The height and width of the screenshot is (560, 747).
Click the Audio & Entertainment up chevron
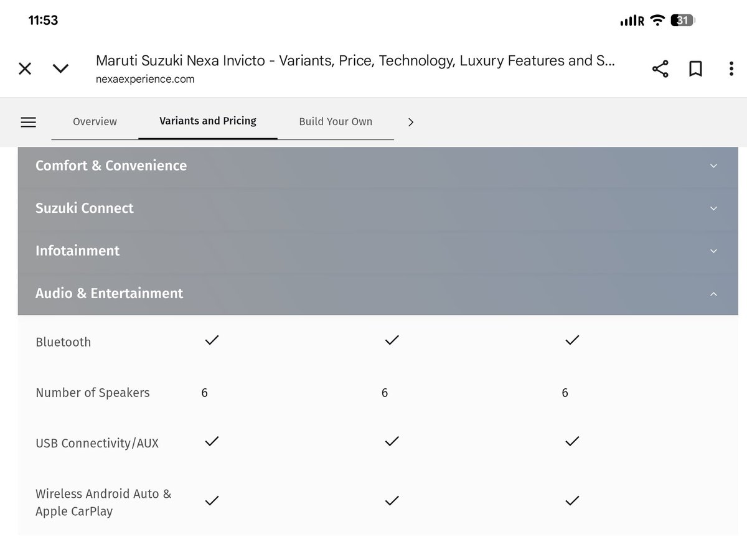[713, 294]
